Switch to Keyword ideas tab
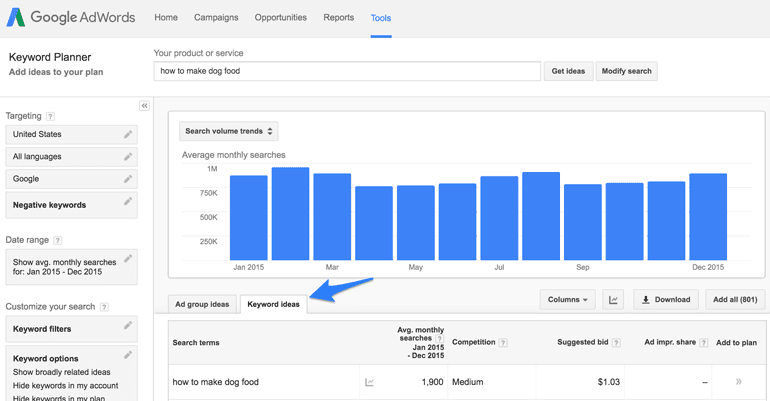The width and height of the screenshot is (770, 401). (x=274, y=304)
